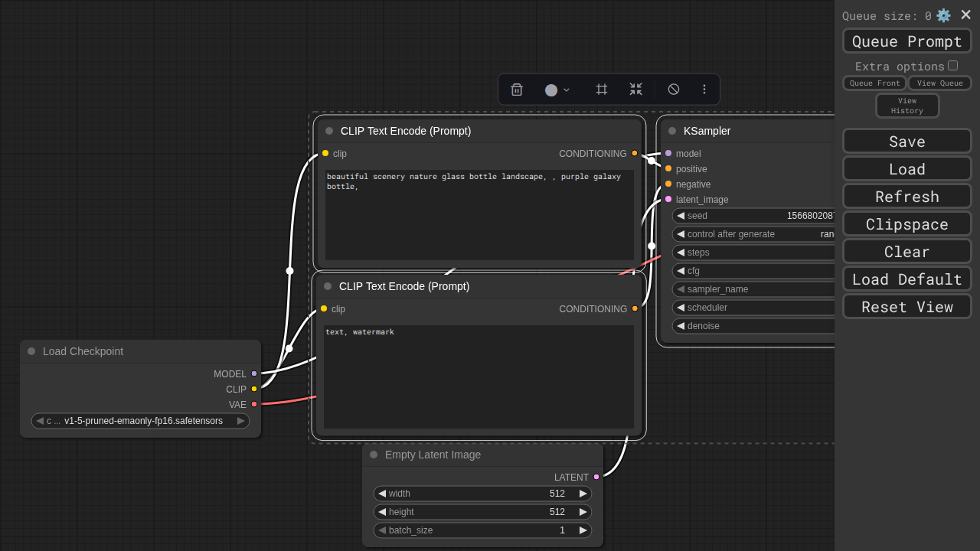This screenshot has height=551, width=980.
Task: Enable the Extra options checkbox
Action: 952,66
